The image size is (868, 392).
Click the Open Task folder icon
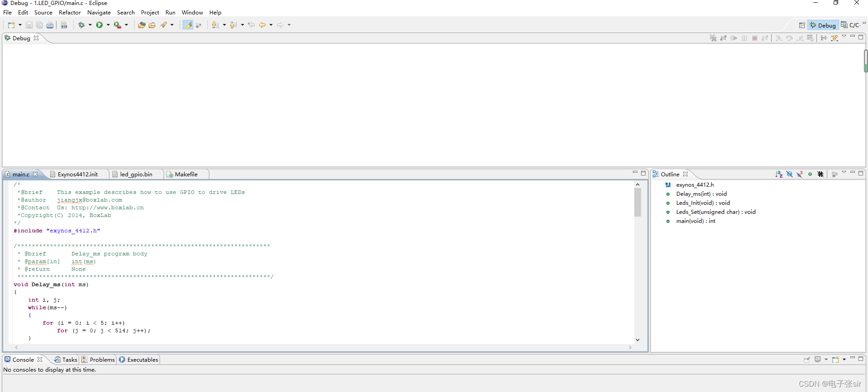click(x=152, y=25)
